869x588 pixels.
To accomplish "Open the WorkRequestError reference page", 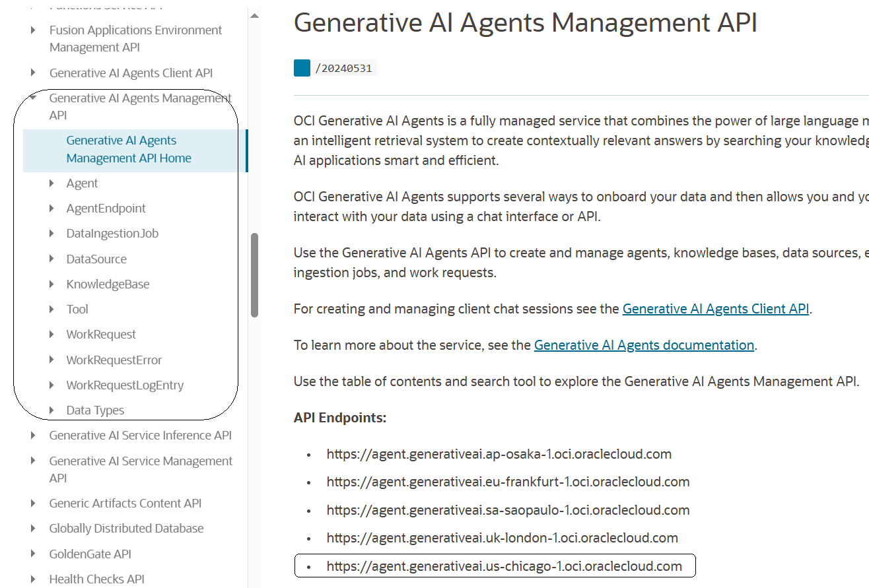I will (114, 360).
